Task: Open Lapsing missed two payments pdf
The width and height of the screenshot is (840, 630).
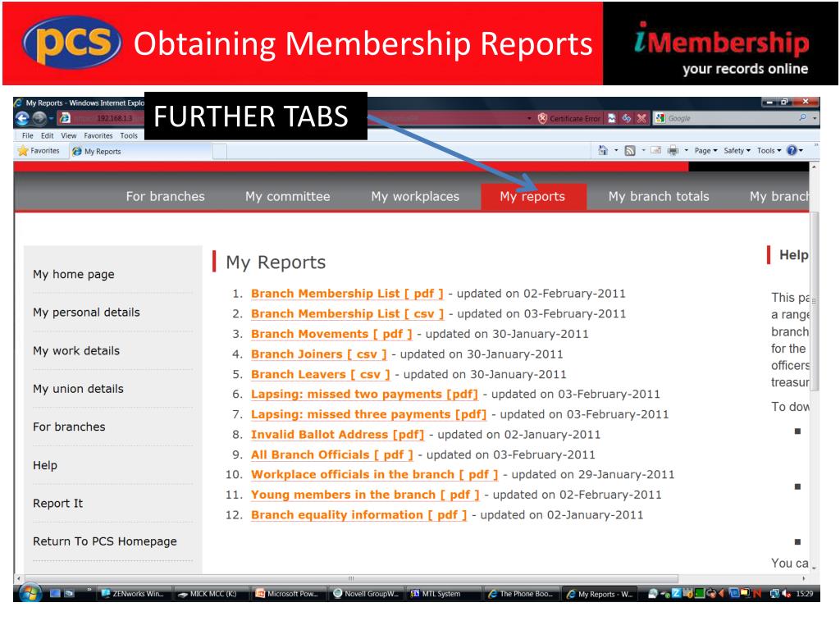Action: pyautogui.click(x=364, y=395)
